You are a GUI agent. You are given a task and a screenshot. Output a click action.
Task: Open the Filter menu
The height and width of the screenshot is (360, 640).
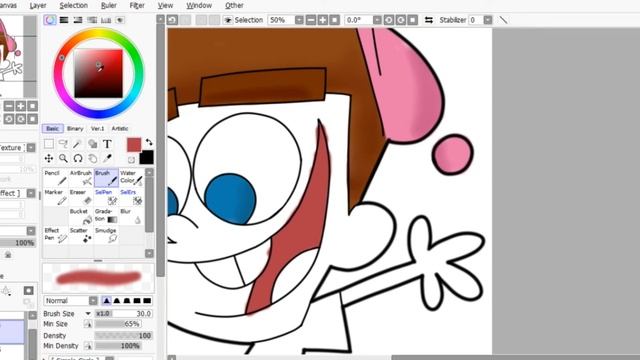[x=137, y=5]
